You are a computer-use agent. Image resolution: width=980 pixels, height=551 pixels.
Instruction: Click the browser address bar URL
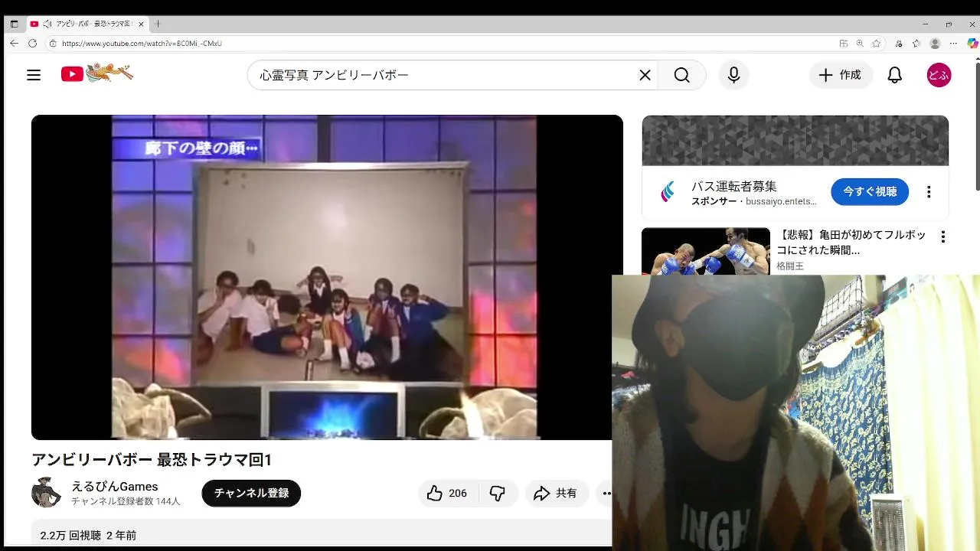coord(142,44)
